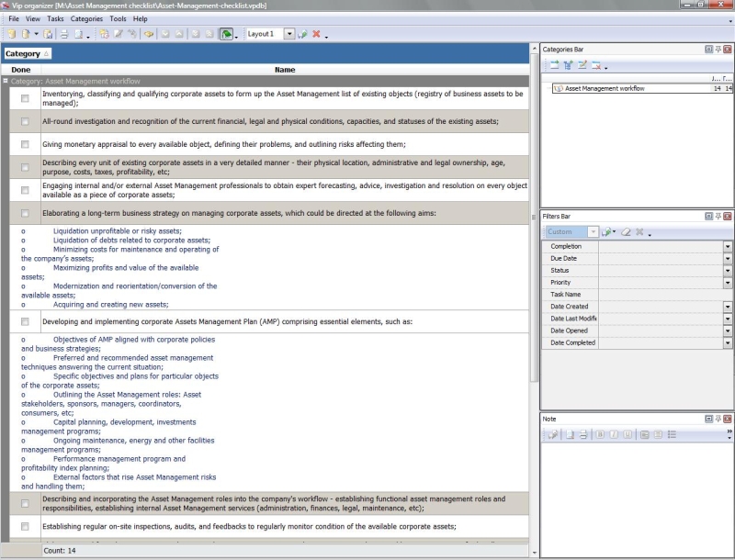This screenshot has height=560, width=735.
Task: Pin the Filters Bar panel
Action: coord(718,216)
